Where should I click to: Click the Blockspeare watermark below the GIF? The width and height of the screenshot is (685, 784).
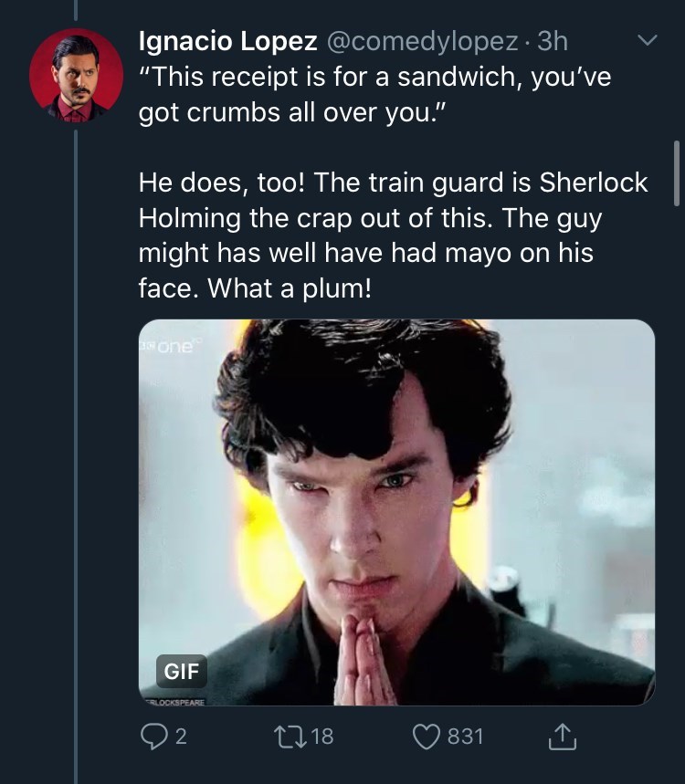[x=174, y=702]
